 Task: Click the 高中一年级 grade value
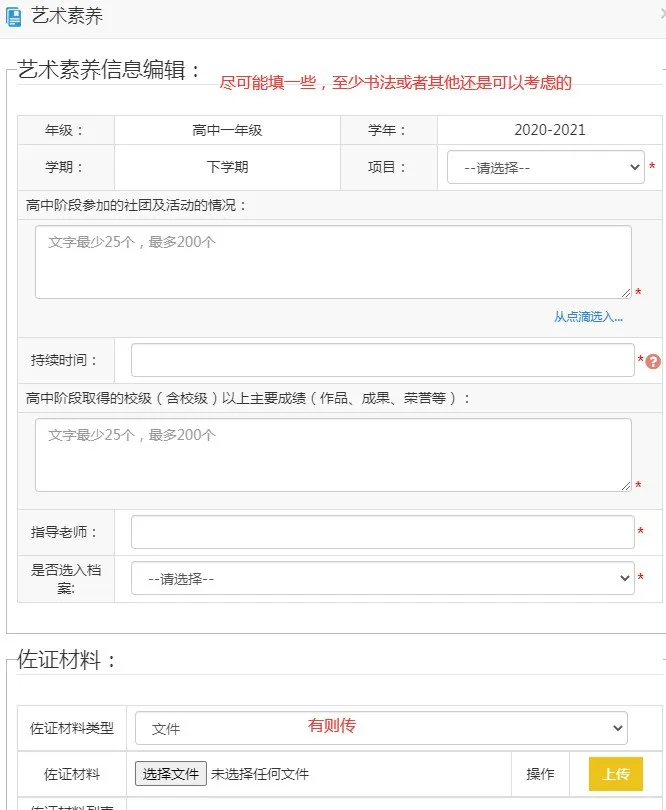pyautogui.click(x=227, y=130)
